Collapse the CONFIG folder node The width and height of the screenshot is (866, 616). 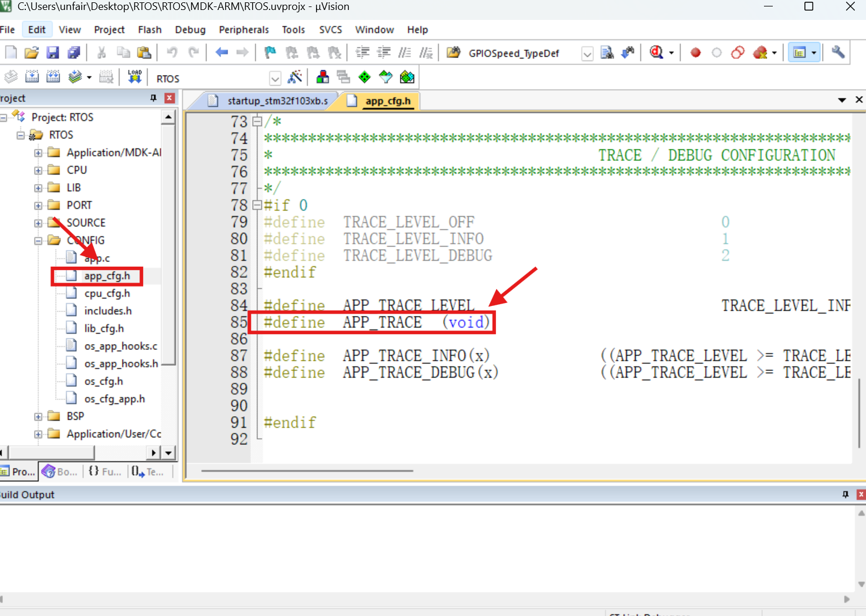click(x=38, y=240)
